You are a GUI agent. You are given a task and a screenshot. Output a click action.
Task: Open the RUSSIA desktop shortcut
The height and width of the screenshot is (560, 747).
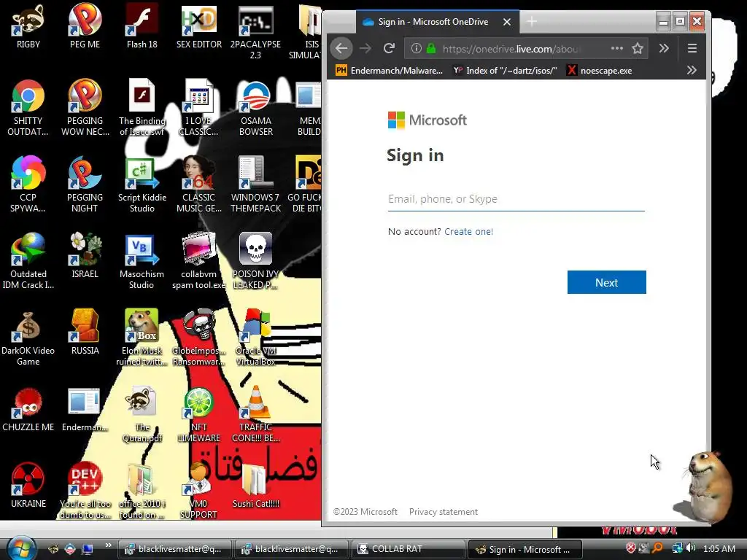pyautogui.click(x=85, y=332)
